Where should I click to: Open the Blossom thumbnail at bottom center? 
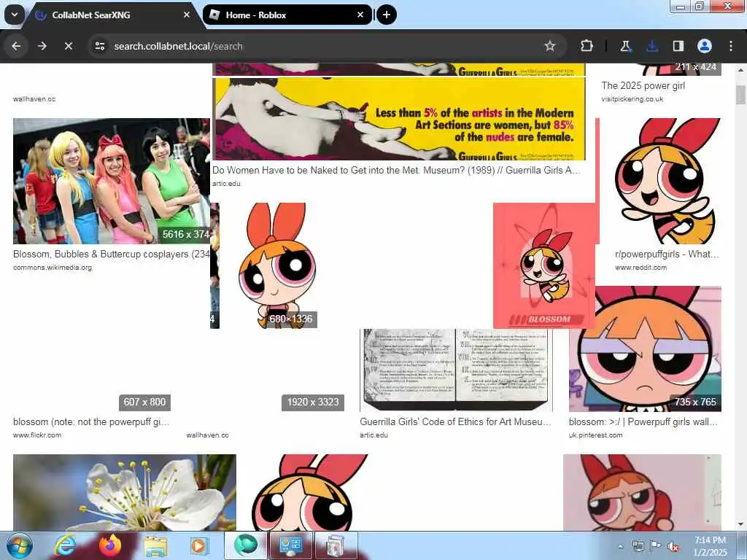coord(309,492)
